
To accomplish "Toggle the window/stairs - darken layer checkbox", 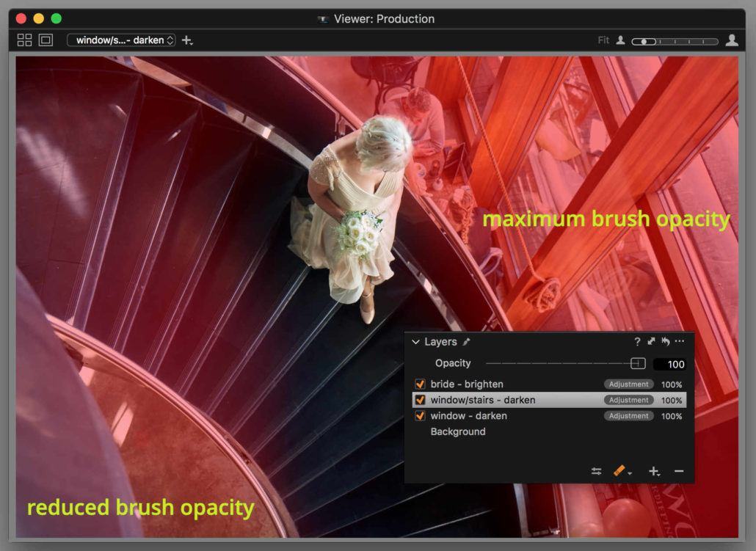I will pyautogui.click(x=418, y=400).
